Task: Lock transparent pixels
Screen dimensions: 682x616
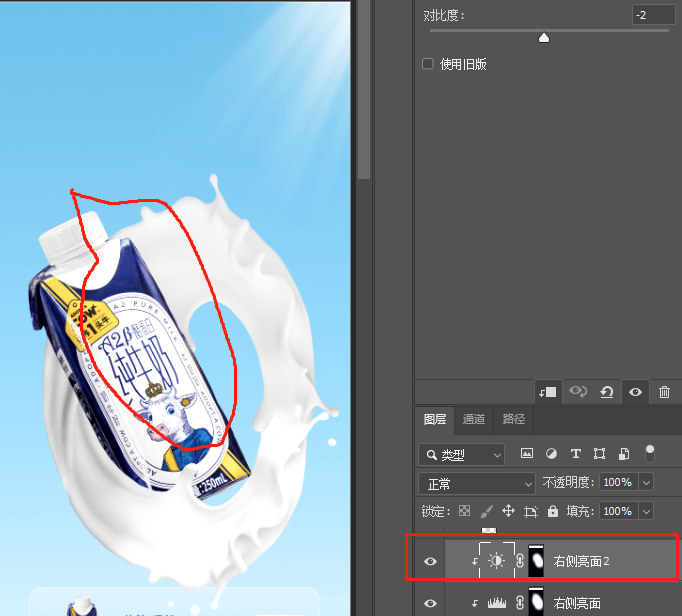Action: (x=465, y=511)
